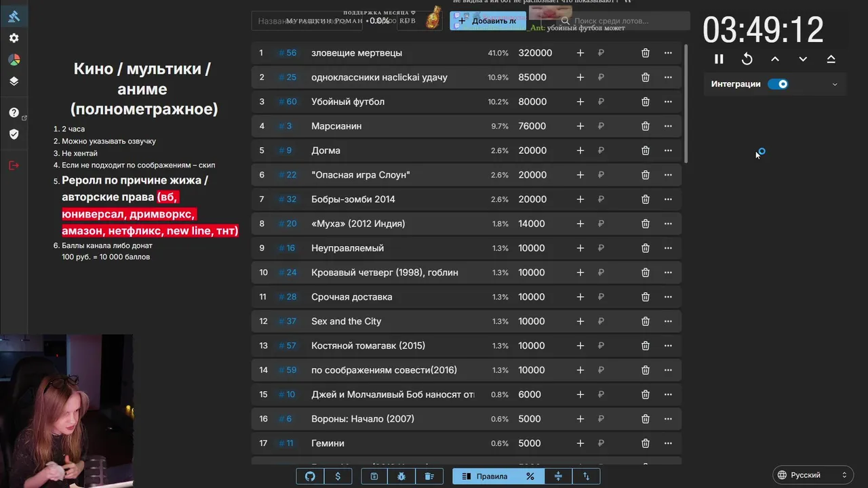Open the pie chart statistics page
The height and width of the screenshot is (488, 868).
[14, 60]
